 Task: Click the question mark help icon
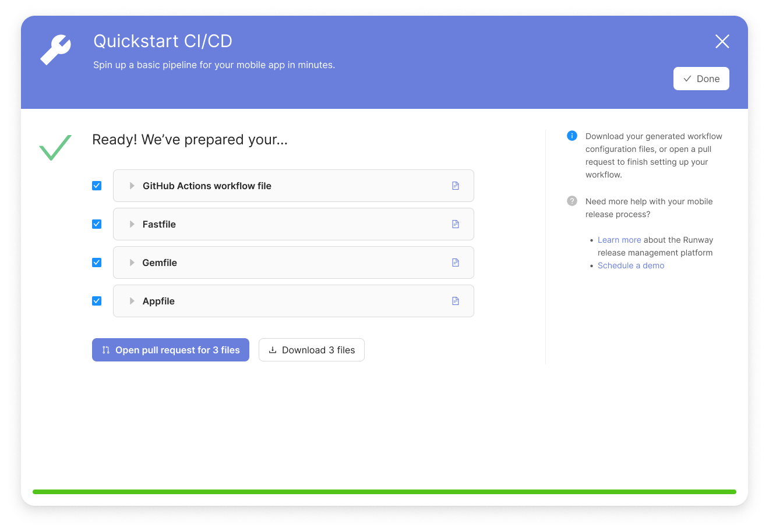tap(572, 201)
